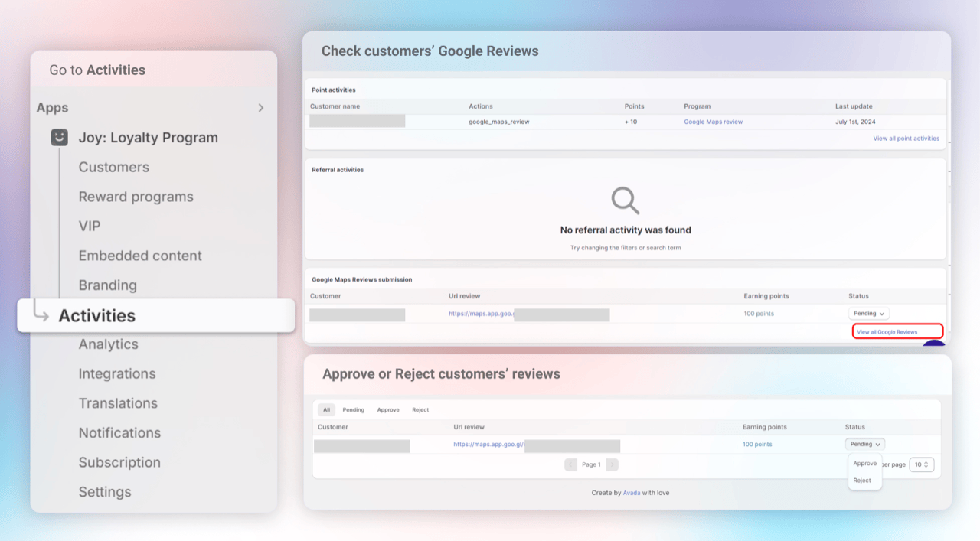980x541 pixels.
Task: Open the maps.app.goo review URL in submission table
Action: tap(482, 314)
